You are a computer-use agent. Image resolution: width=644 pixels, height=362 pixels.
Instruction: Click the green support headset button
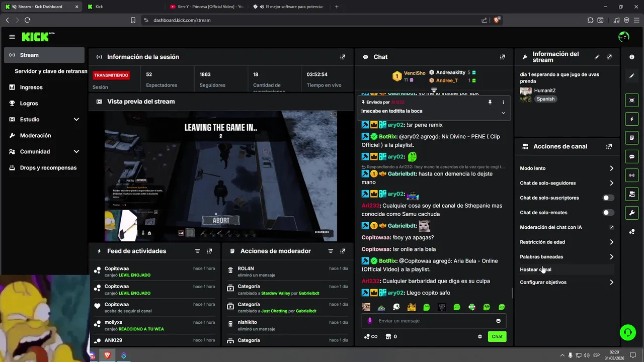click(627, 332)
